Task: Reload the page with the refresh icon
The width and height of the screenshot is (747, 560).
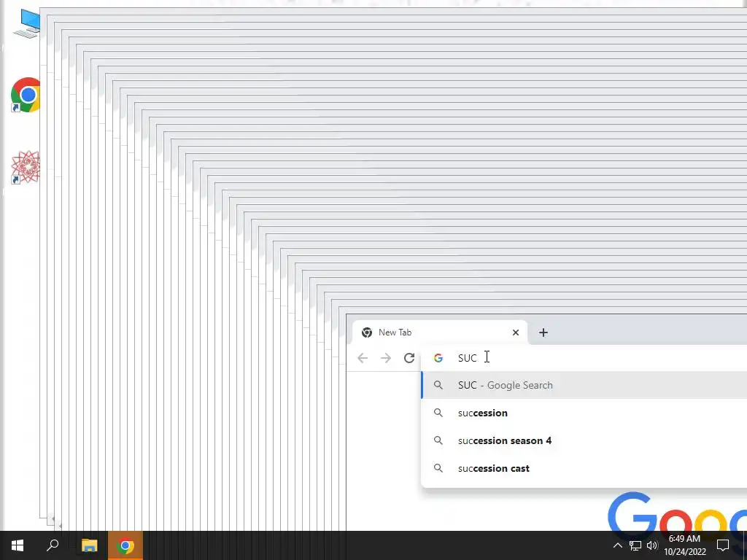Action: tap(409, 358)
